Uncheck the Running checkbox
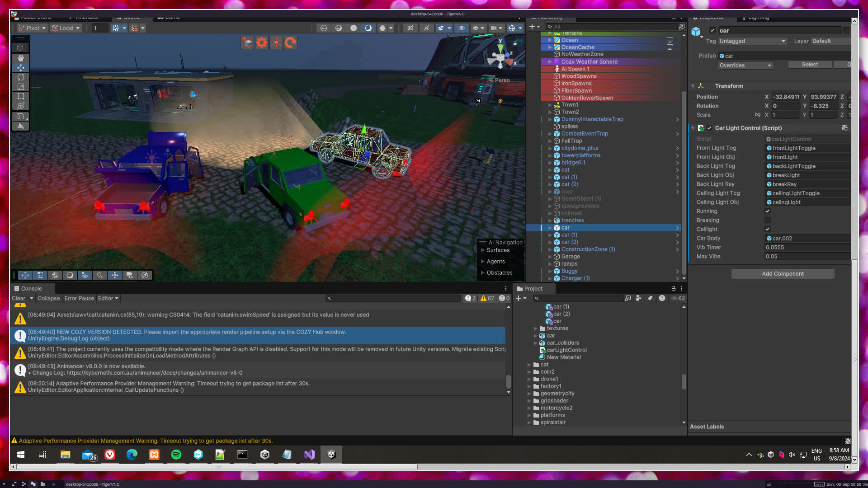Viewport: 868px width, 488px height. point(768,211)
